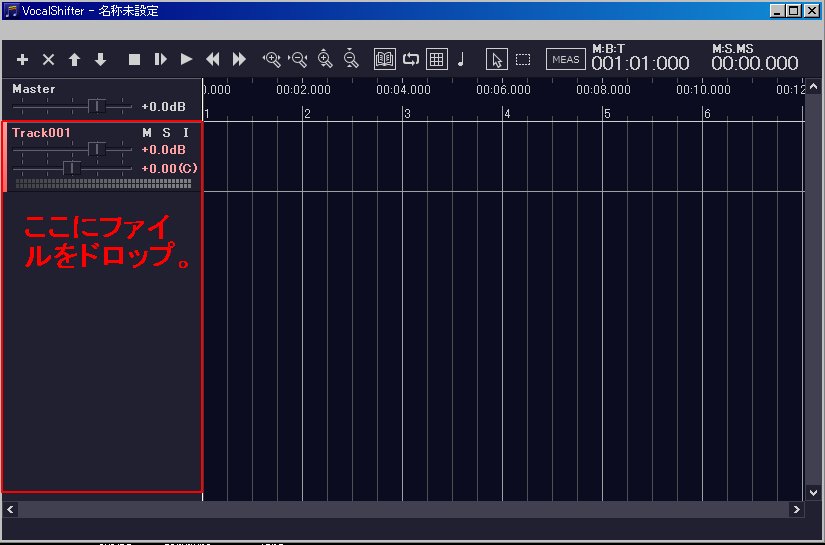Click Master +0.0dB value

click(x=164, y=107)
